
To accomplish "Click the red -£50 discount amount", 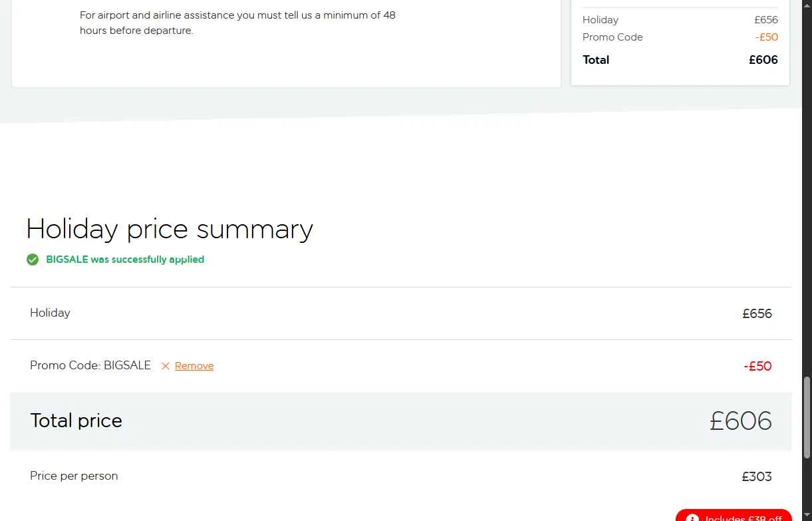I will (757, 366).
